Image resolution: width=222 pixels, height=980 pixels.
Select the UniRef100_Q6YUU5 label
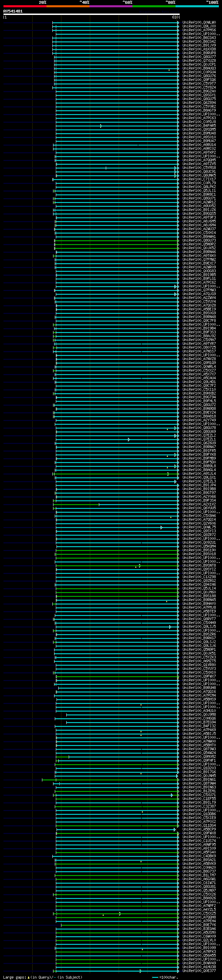click(x=199, y=508)
